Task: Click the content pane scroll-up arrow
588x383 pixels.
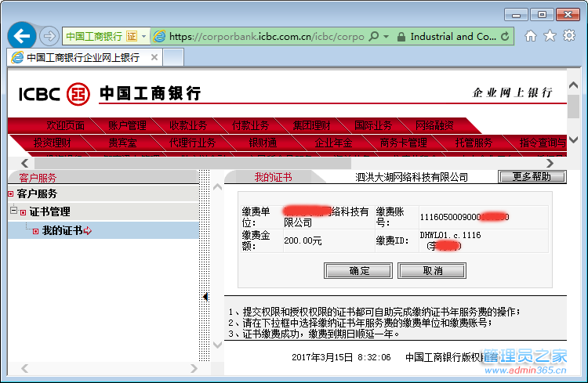Action: coord(217,187)
